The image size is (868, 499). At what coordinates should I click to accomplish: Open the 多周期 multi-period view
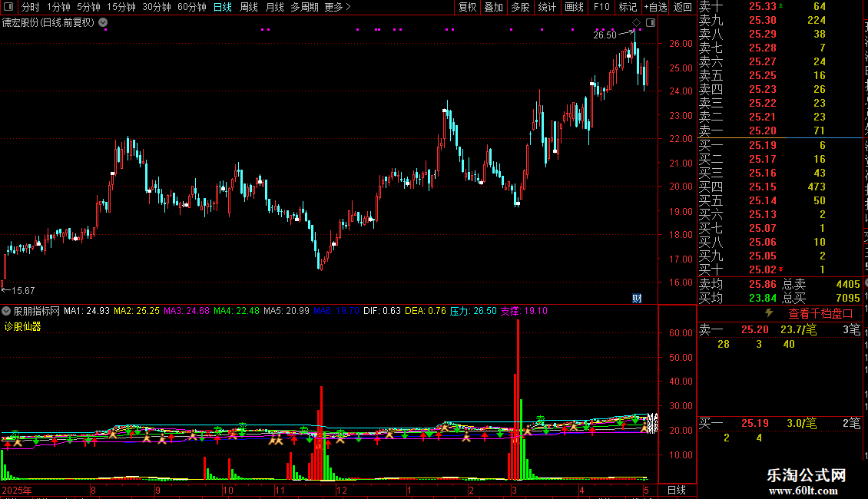(304, 7)
